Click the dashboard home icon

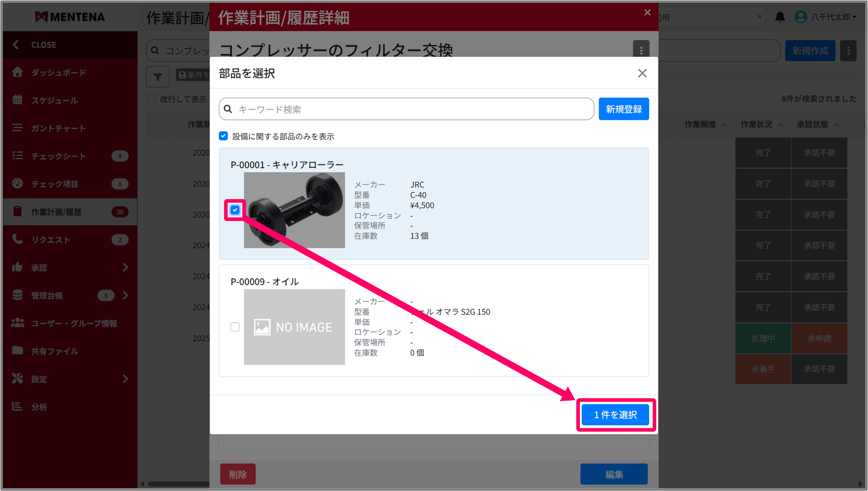coord(18,72)
